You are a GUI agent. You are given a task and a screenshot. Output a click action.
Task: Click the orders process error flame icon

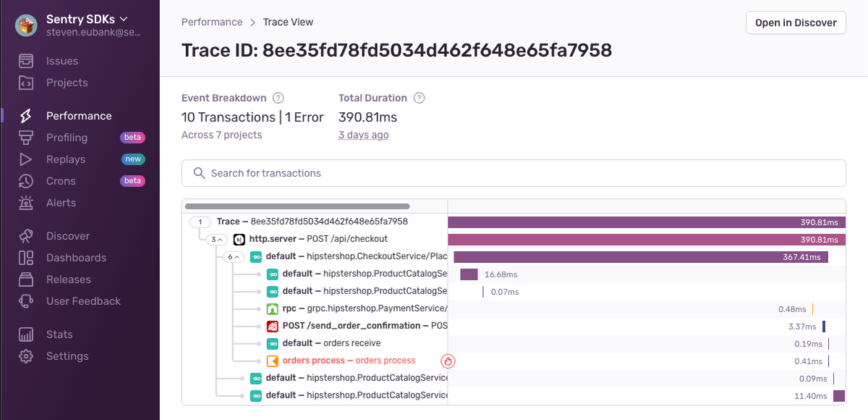tap(448, 361)
